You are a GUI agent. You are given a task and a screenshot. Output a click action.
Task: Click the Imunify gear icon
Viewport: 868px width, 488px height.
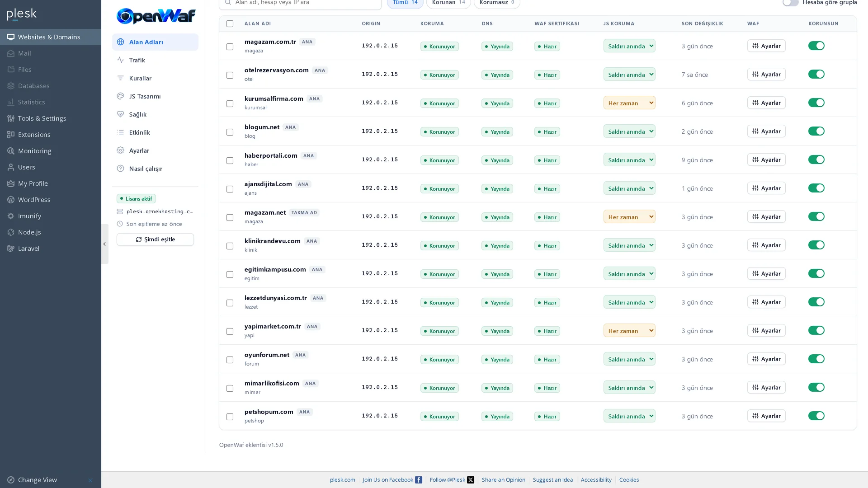11,216
